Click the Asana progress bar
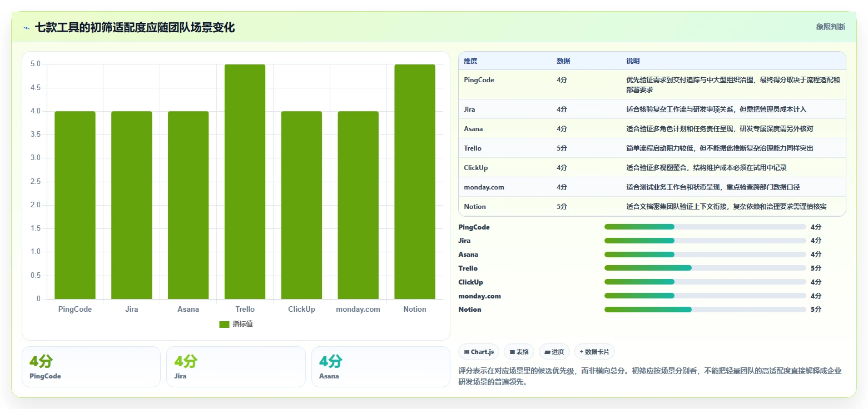868x409 pixels. coord(705,255)
